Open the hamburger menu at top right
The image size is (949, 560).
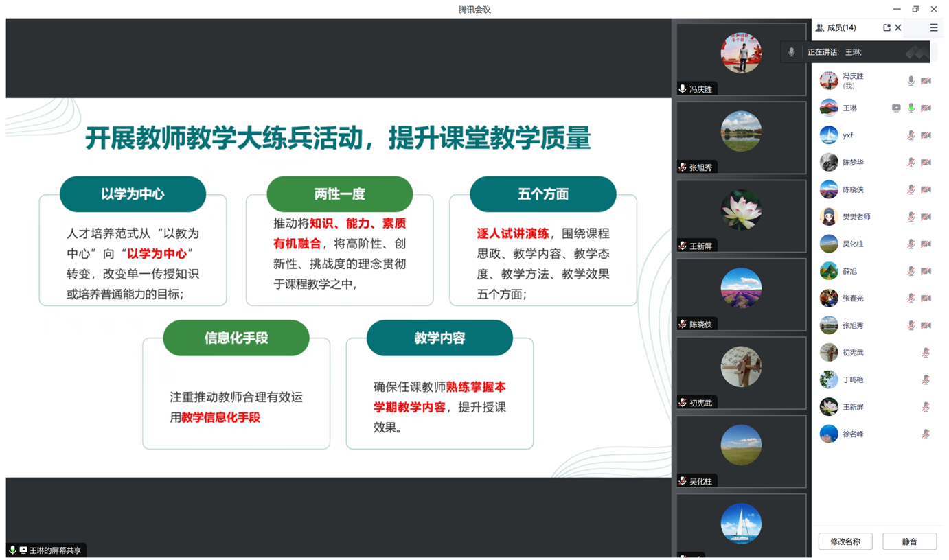click(x=933, y=28)
